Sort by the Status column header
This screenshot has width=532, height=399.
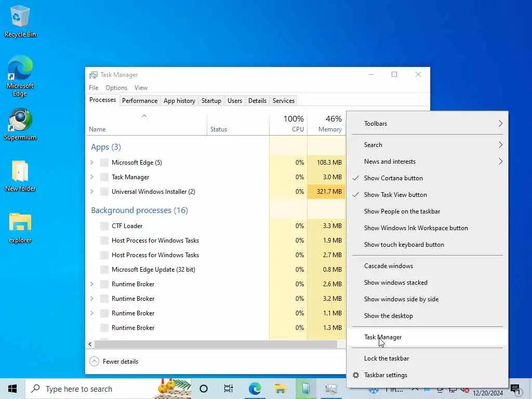(x=238, y=124)
